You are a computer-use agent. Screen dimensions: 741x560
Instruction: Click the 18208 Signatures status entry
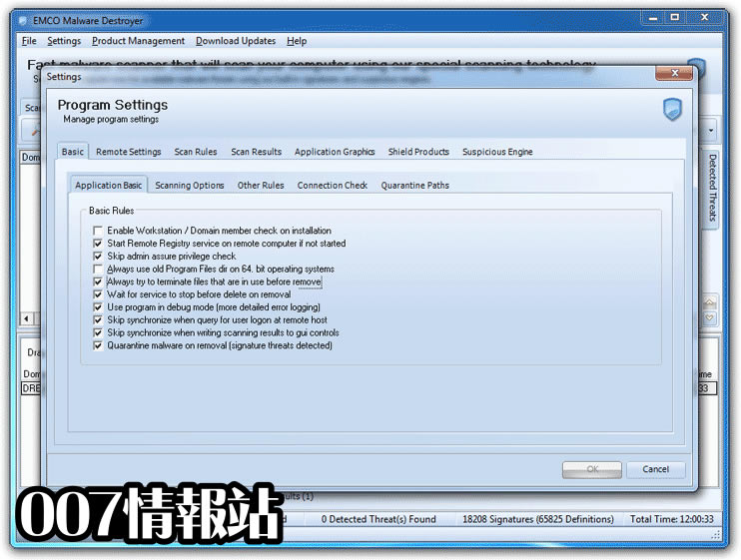tap(538, 519)
